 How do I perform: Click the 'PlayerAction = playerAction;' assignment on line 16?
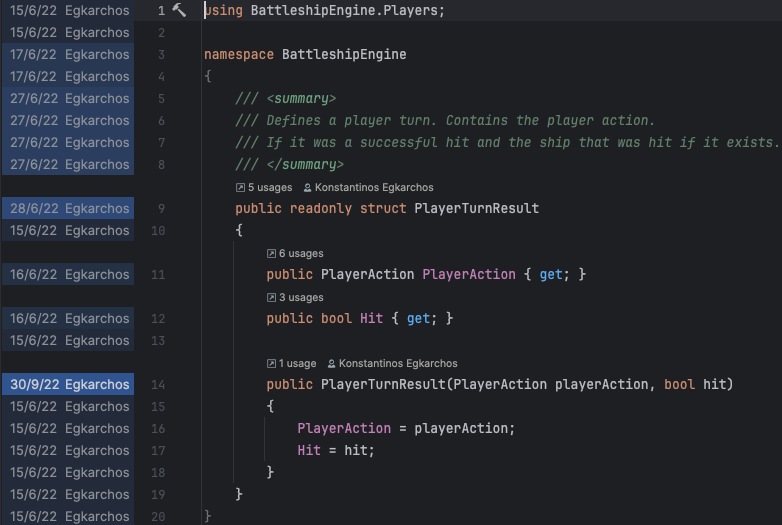coord(406,428)
